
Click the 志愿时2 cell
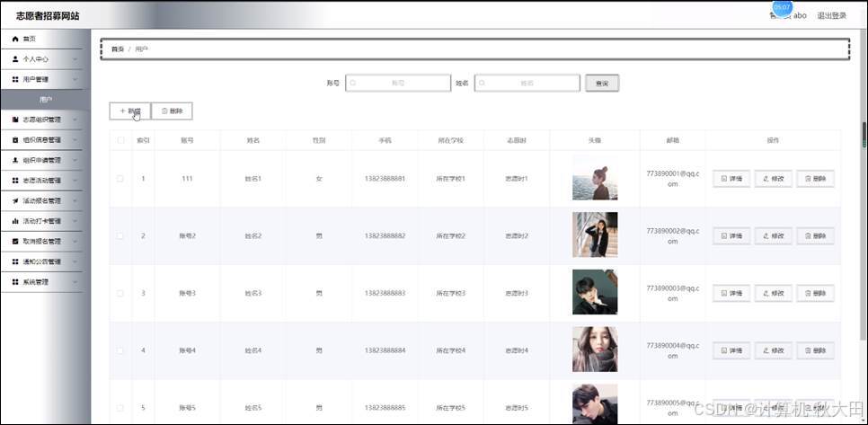click(517, 235)
